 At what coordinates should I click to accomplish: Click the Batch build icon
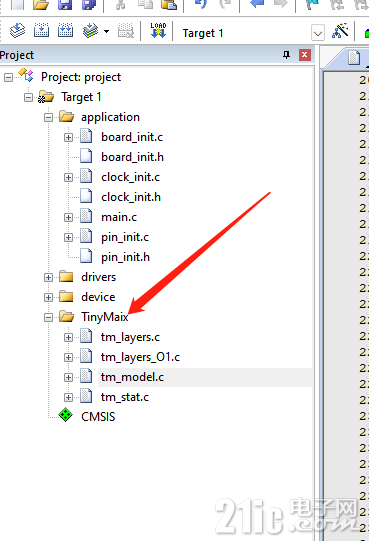coord(90,31)
